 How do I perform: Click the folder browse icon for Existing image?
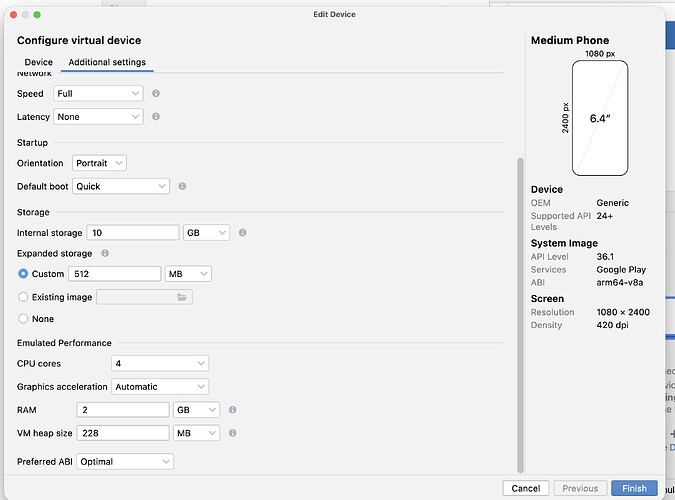point(182,297)
